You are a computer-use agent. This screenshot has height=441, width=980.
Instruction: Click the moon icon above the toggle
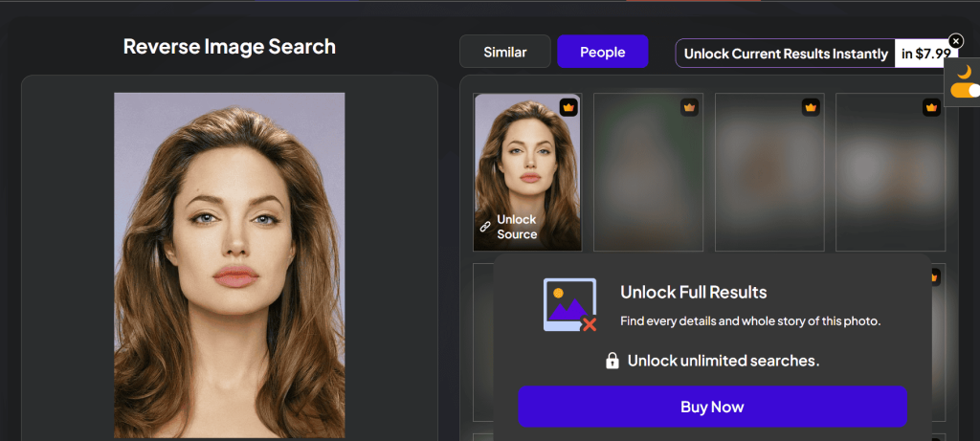965,72
